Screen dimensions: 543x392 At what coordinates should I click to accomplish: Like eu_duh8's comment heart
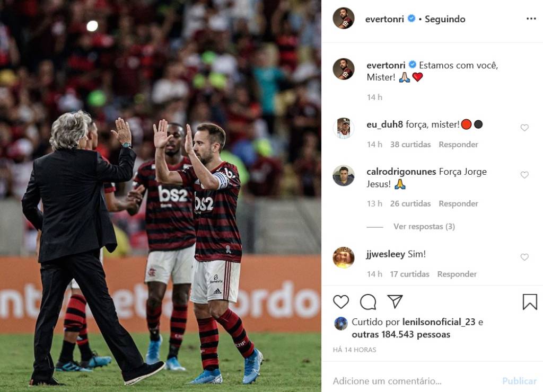(524, 128)
